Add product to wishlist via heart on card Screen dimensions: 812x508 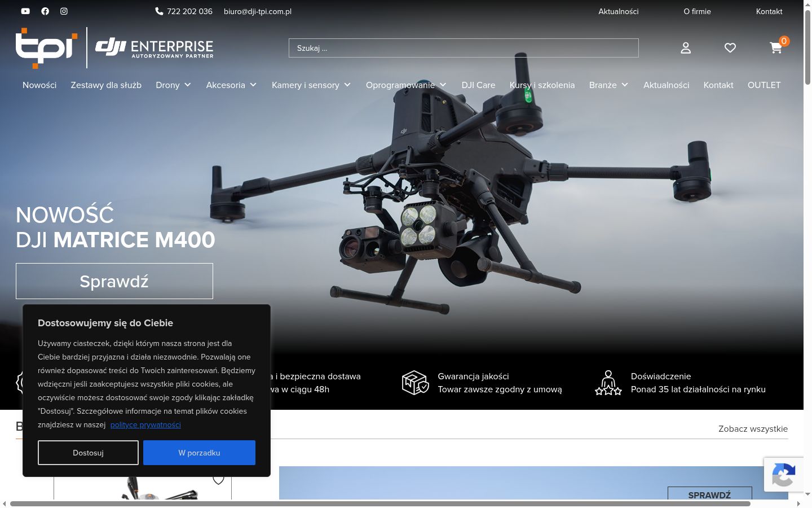point(218,480)
